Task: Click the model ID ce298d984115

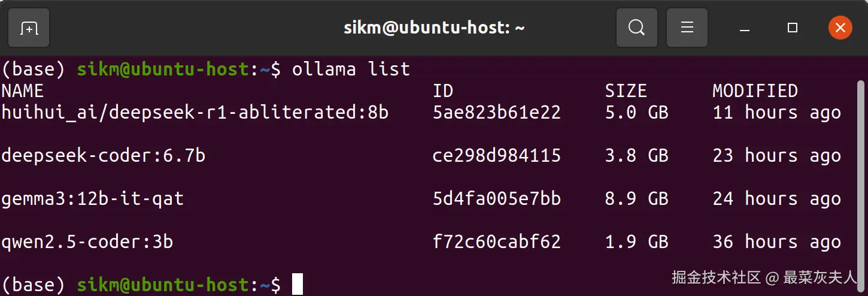Action: pyautogui.click(x=497, y=156)
